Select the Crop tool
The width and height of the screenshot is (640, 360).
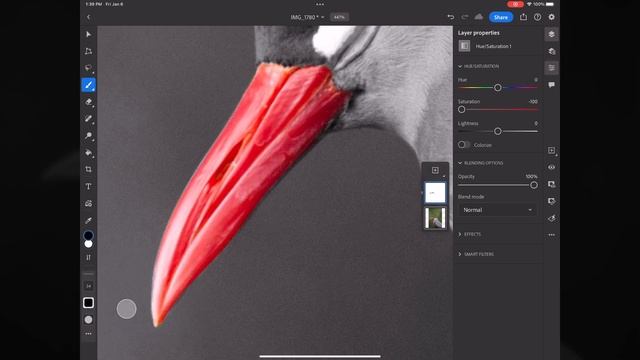[89, 169]
